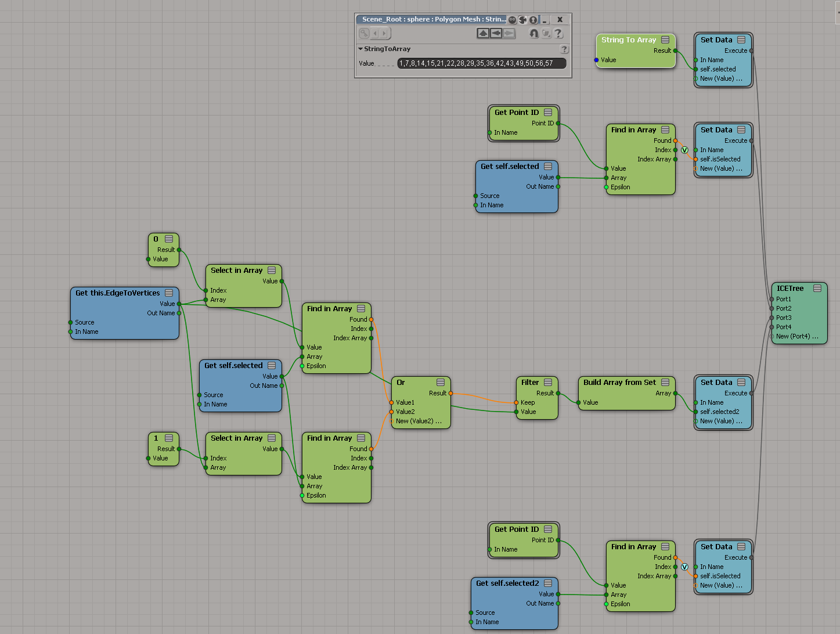Click the key icon in the property editor
This screenshot has width=840, height=634.
tap(364, 34)
